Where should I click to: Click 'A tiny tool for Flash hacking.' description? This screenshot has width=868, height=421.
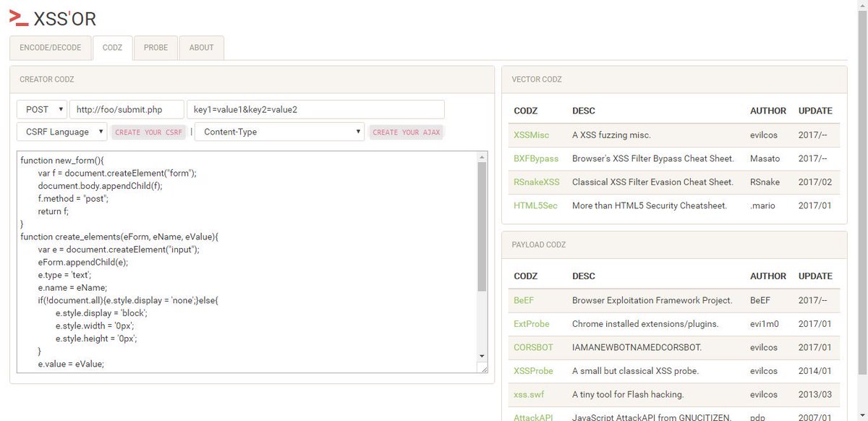[x=628, y=395]
